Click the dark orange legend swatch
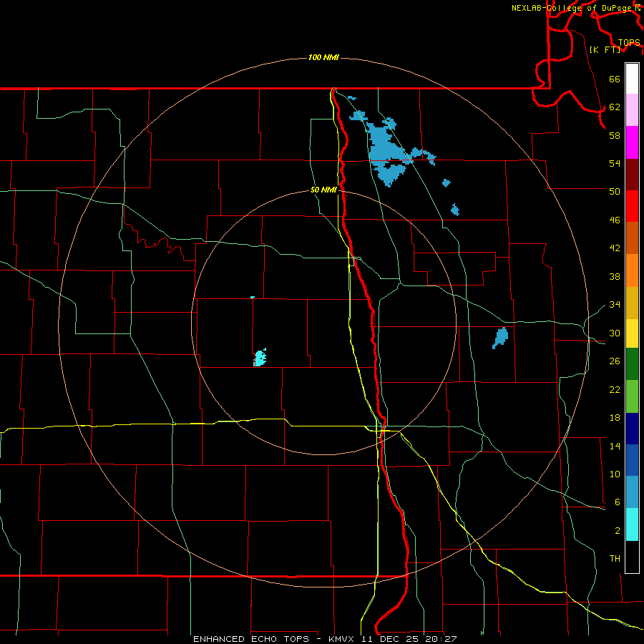The image size is (644, 644). coord(632,238)
